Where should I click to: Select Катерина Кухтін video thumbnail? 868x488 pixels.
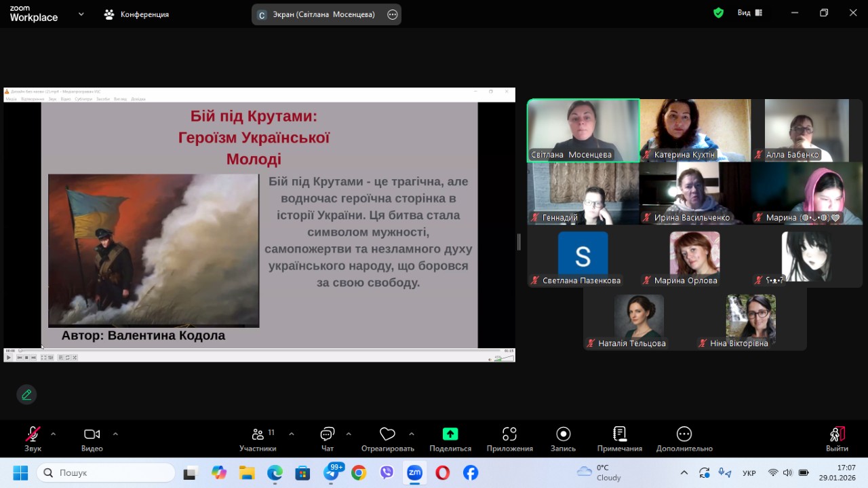point(694,130)
